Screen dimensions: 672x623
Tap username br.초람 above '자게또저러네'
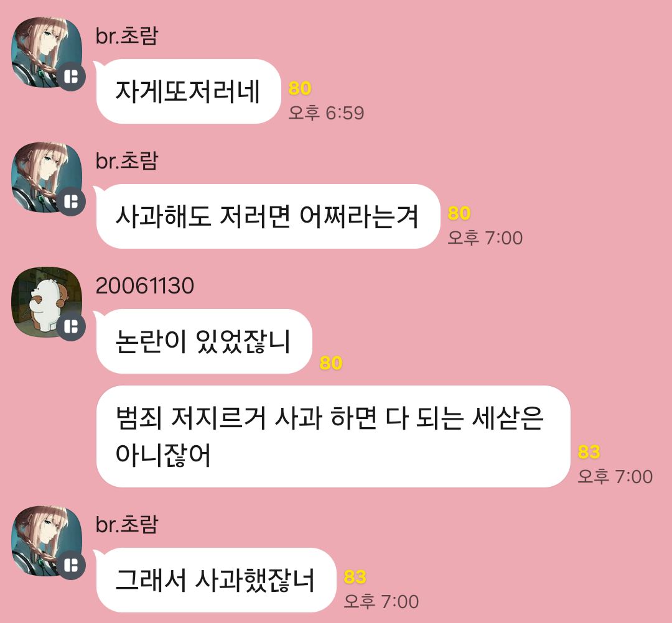127,35
